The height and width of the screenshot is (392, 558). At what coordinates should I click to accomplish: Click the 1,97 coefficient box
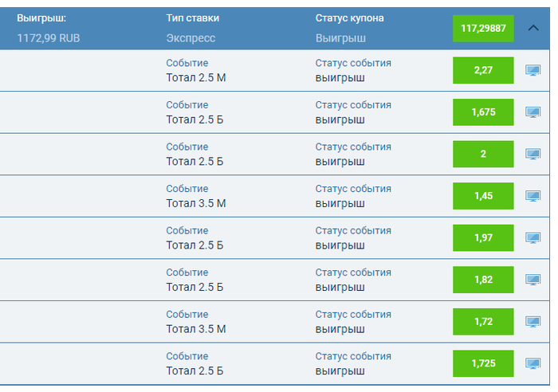point(483,237)
